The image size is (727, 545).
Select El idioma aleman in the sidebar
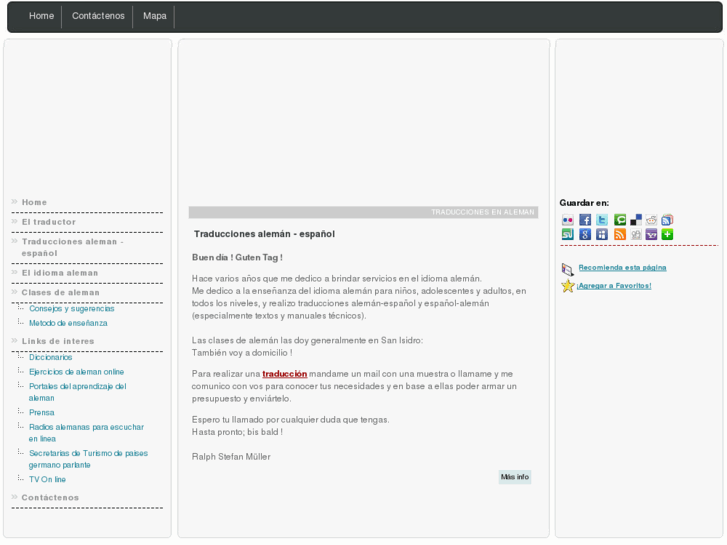point(60,273)
